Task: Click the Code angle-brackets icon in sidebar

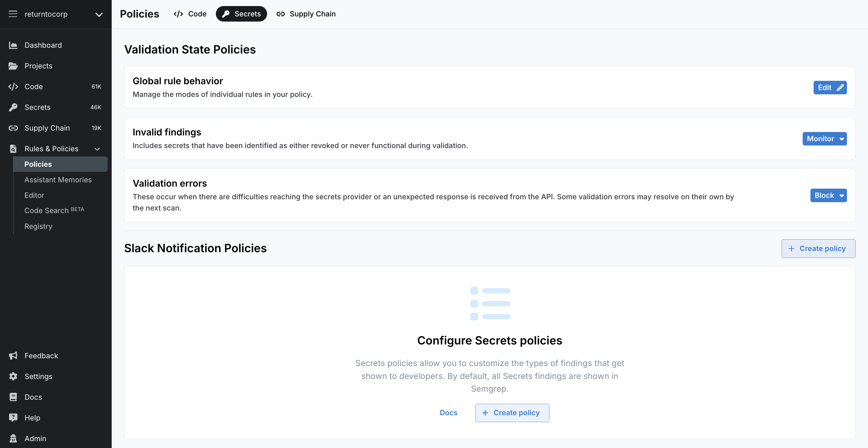Action: tap(13, 87)
